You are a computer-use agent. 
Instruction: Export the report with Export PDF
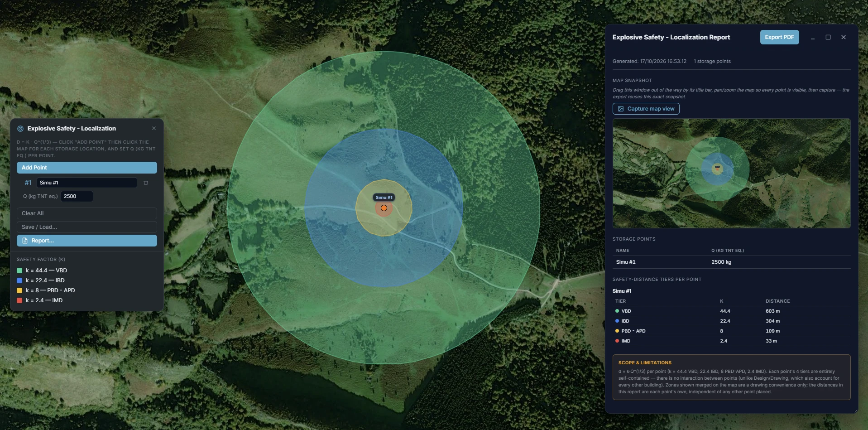click(779, 37)
